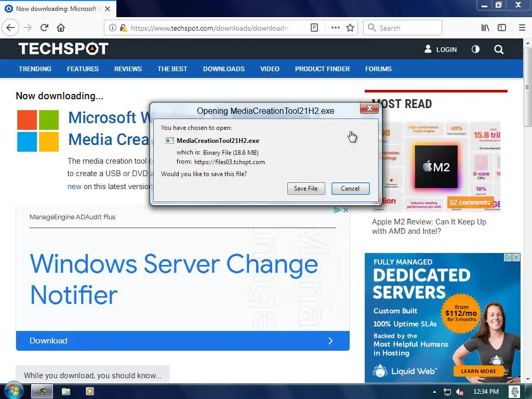Open the Firefox hamburger menu
This screenshot has width=532, height=399.
pyautogui.click(x=522, y=28)
